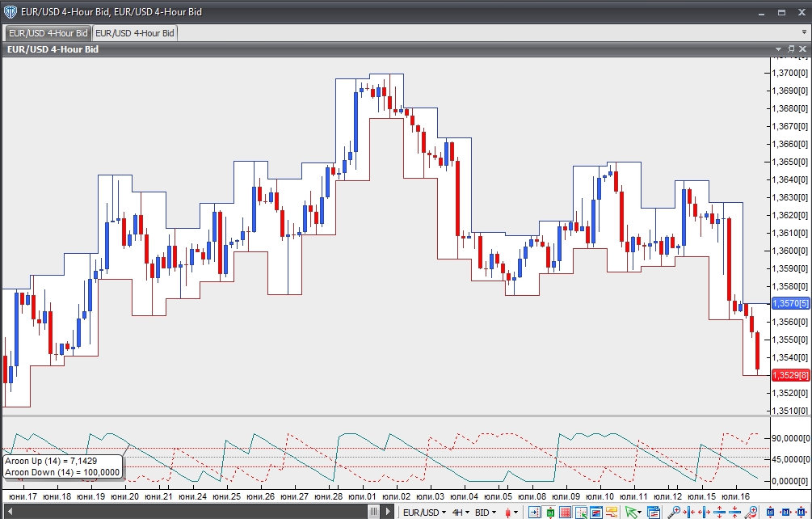Click the horizontal scrollbar thumb grip
812x519 pixels.
coord(374,512)
